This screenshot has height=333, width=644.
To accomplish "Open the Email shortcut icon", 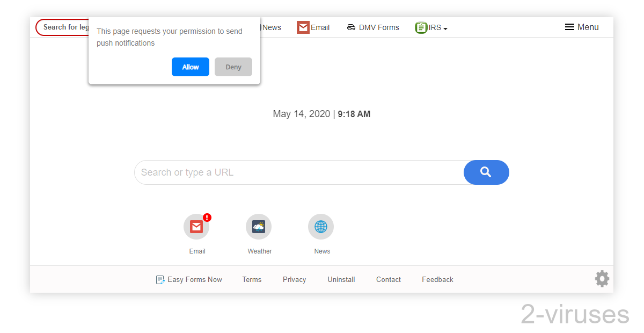I will pos(196,226).
